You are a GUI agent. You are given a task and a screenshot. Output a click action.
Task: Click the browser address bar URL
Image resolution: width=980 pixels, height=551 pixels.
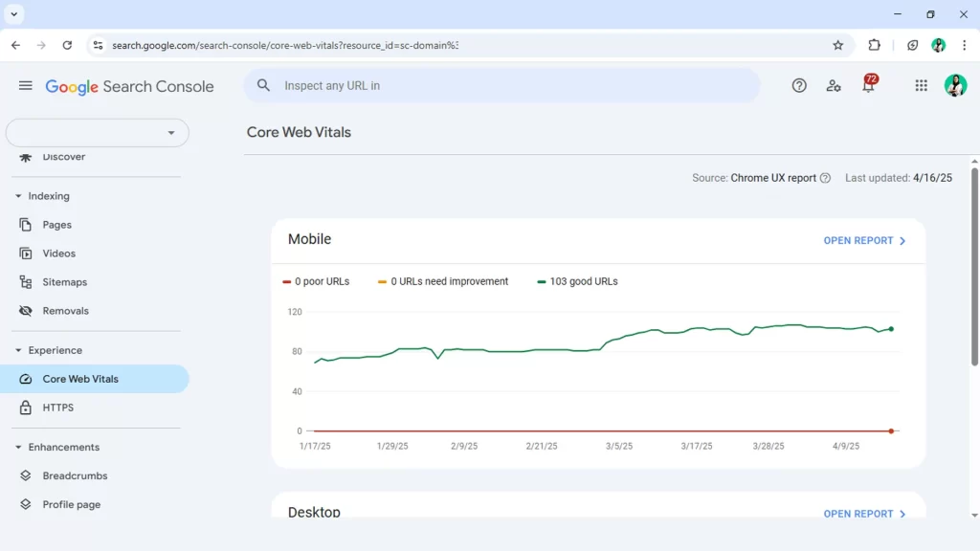pos(285,45)
